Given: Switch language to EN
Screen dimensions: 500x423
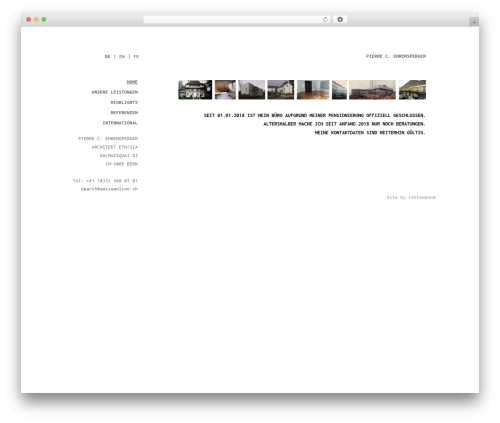Looking at the screenshot, I should tap(122, 56).
